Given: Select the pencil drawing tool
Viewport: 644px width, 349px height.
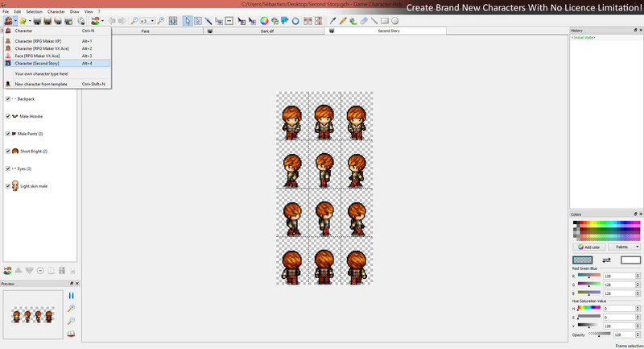Looking at the screenshot, I should pyautogui.click(x=343, y=21).
